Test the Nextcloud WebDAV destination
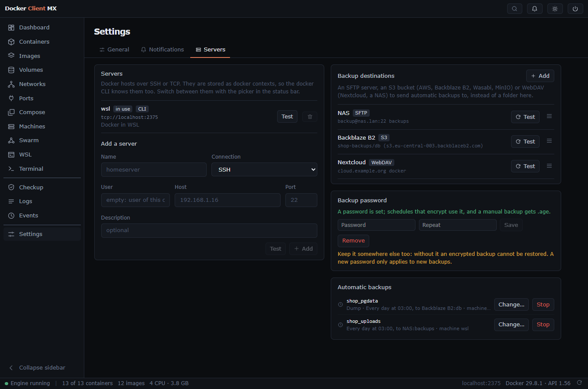The width and height of the screenshot is (588, 389). 525,166
